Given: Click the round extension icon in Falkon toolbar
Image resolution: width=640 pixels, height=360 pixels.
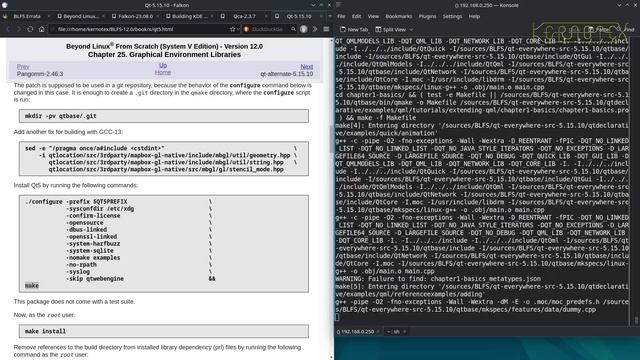Looking at the screenshot, I should [304, 29].
